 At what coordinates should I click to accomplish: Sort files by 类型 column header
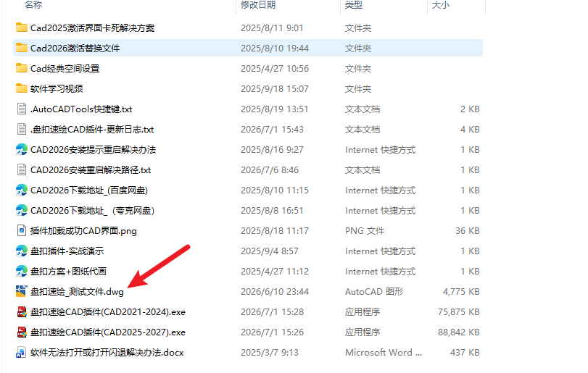click(x=354, y=5)
